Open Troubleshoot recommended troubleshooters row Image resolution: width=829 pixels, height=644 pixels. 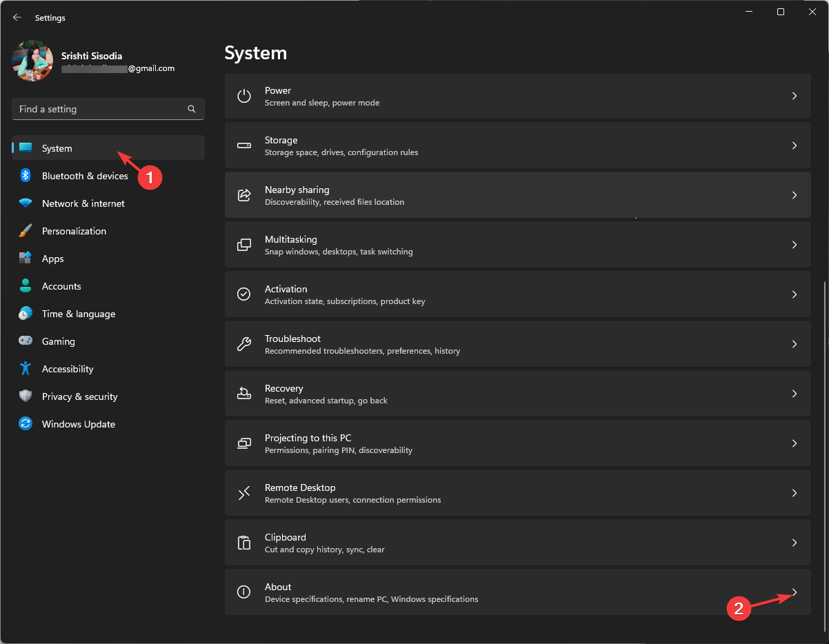click(517, 344)
